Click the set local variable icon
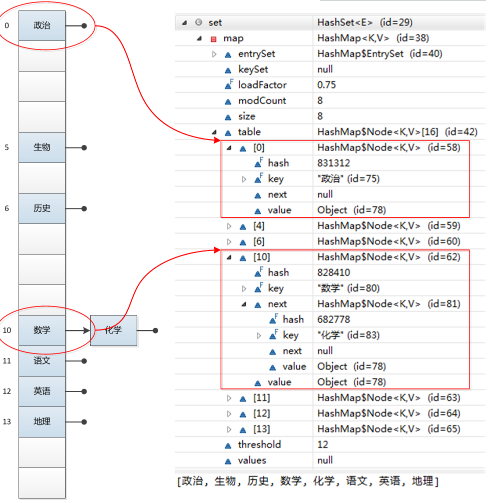Image resolution: width=494 pixels, height=503 pixels. click(x=199, y=22)
